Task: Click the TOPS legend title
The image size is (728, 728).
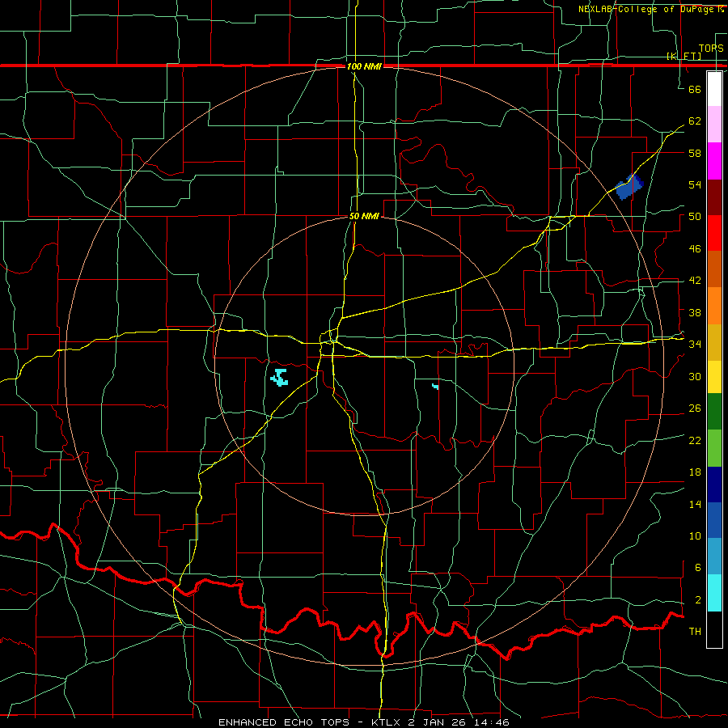Action: [711, 49]
